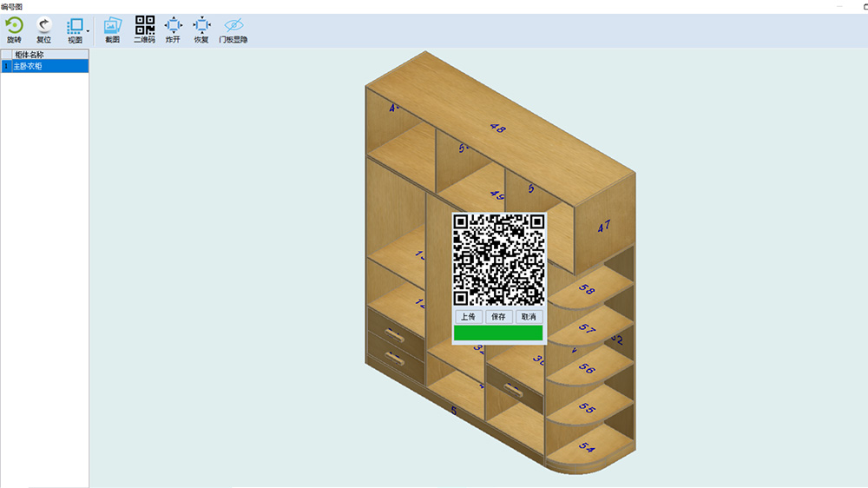
Task: Click panel label 47 on cabinet side
Action: (604, 226)
